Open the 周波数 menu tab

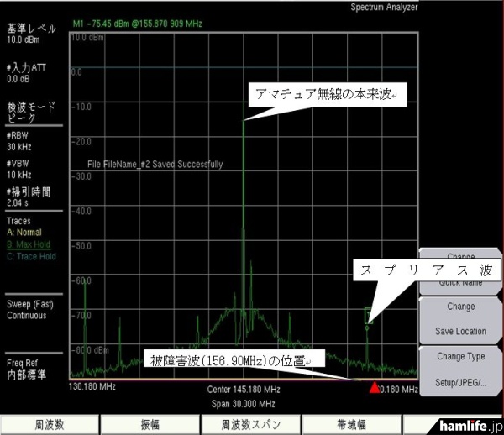[50, 425]
